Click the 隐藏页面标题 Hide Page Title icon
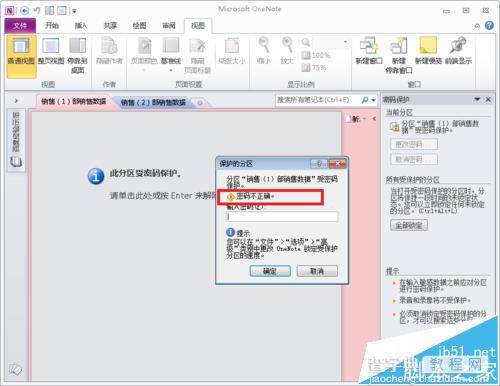Screen dimensions: 500x386 pos(197,55)
